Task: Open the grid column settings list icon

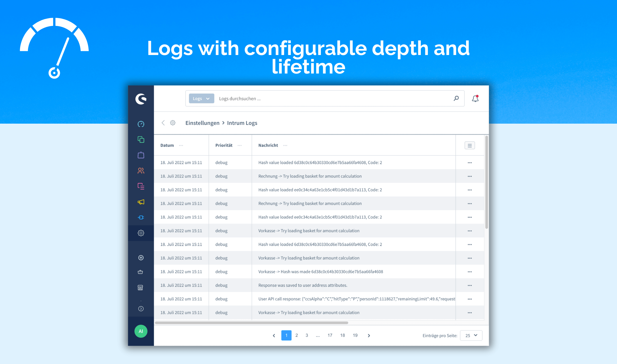Action: click(x=470, y=145)
